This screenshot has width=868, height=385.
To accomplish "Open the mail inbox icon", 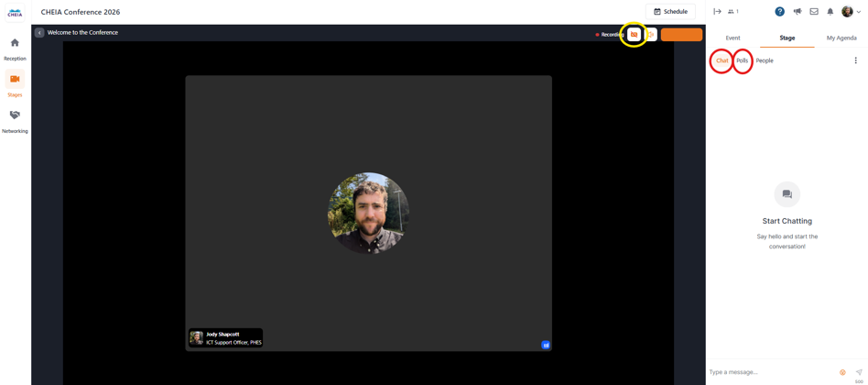I will pos(814,12).
